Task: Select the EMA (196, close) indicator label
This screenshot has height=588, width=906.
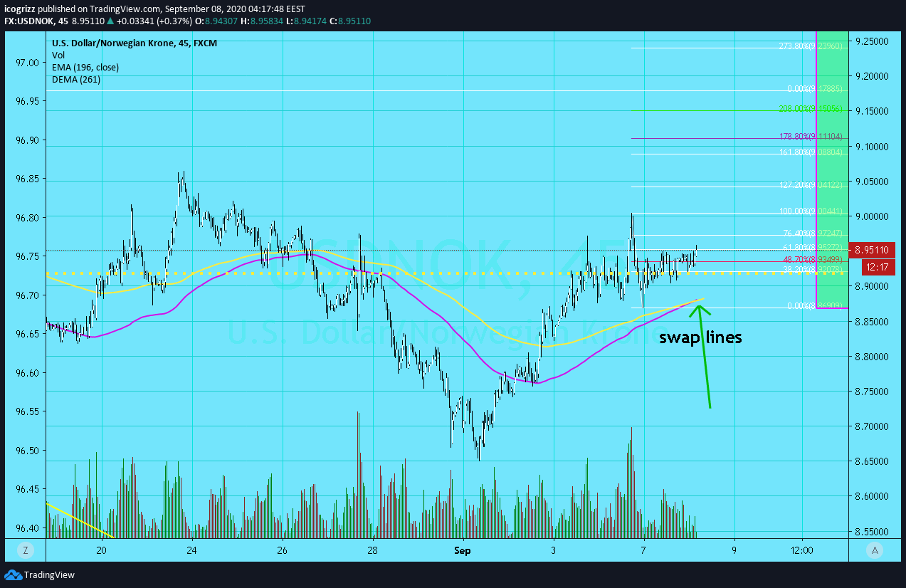Action: click(85, 67)
